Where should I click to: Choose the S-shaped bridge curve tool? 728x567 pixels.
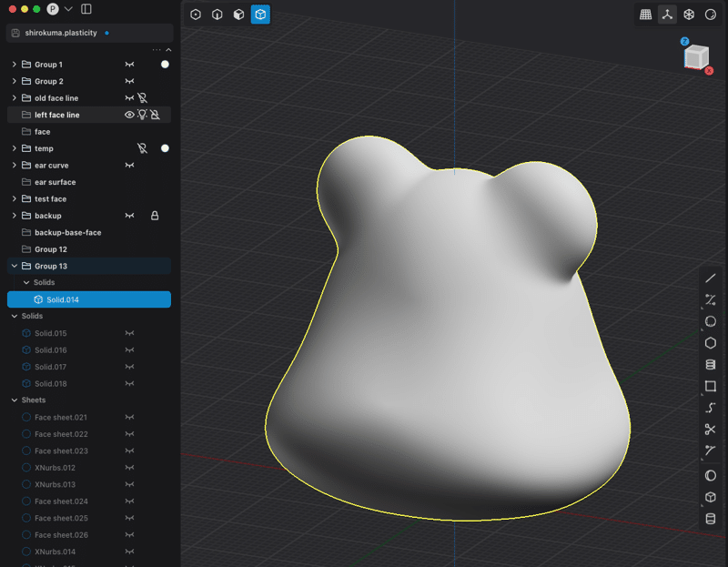710,408
